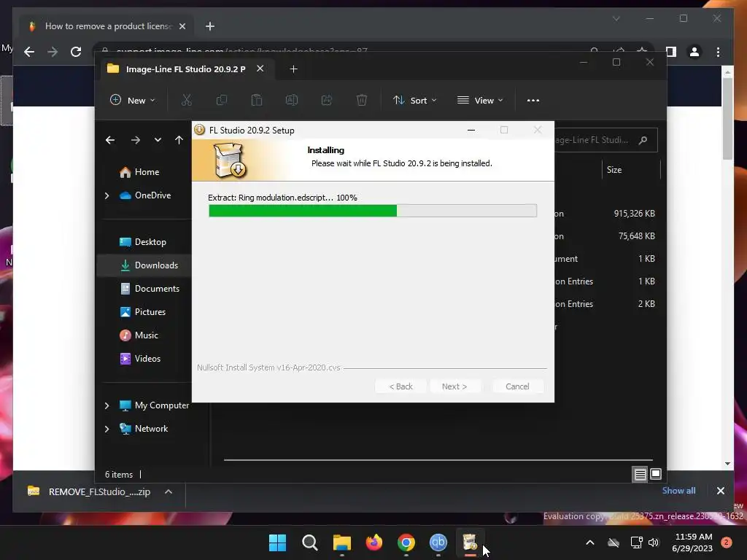Click the Rename icon in File Explorer toolbar
This screenshot has height=560, width=747.
[x=292, y=100]
